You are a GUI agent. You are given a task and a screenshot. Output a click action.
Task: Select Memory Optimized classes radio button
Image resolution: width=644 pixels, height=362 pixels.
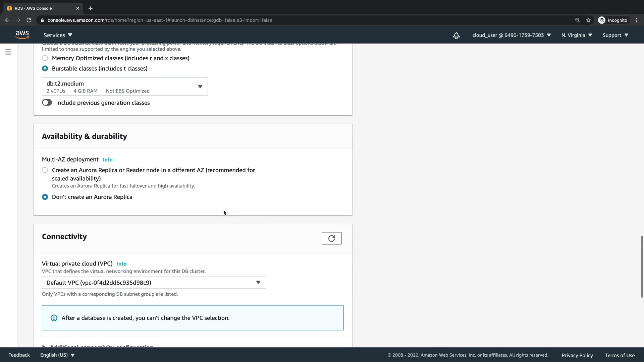(x=45, y=58)
